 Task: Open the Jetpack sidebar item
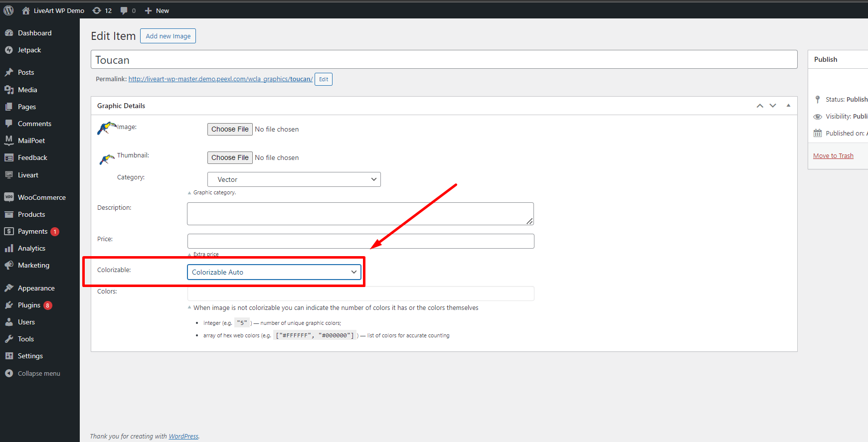29,50
